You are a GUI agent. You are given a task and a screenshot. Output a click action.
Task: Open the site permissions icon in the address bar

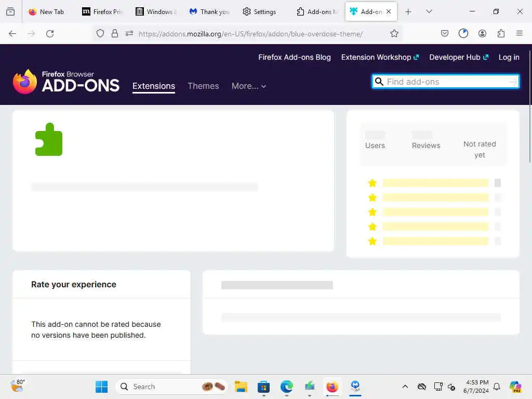(x=129, y=33)
